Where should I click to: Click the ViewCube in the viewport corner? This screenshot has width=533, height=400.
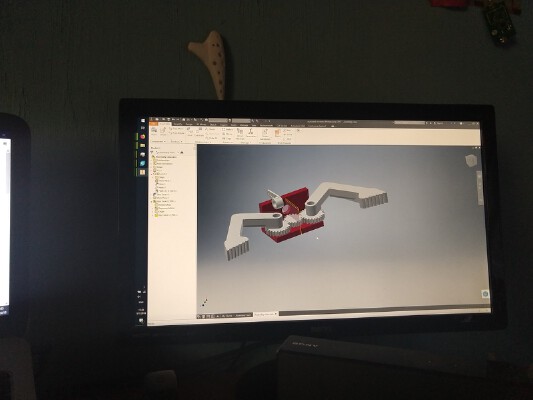pyautogui.click(x=471, y=160)
